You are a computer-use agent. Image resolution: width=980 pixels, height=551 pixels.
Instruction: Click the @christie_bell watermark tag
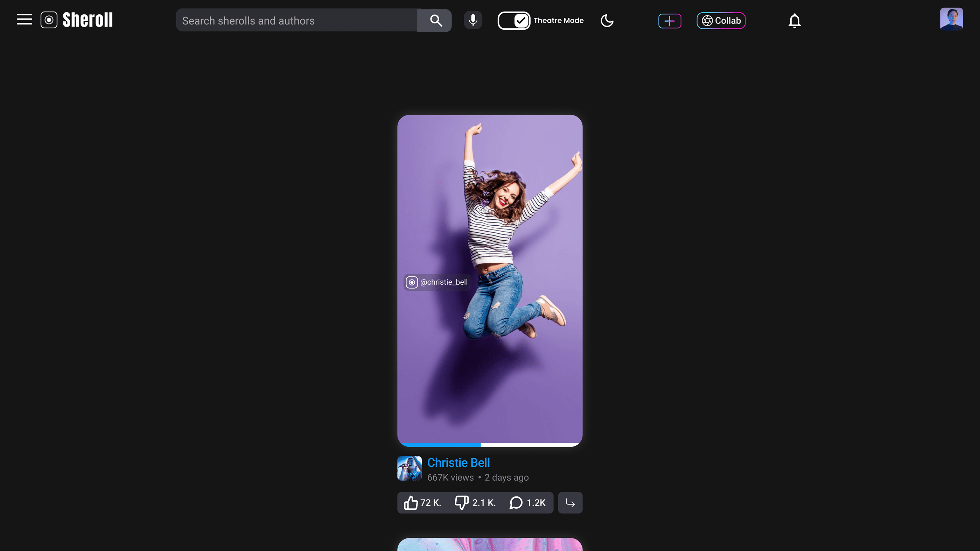click(x=437, y=282)
